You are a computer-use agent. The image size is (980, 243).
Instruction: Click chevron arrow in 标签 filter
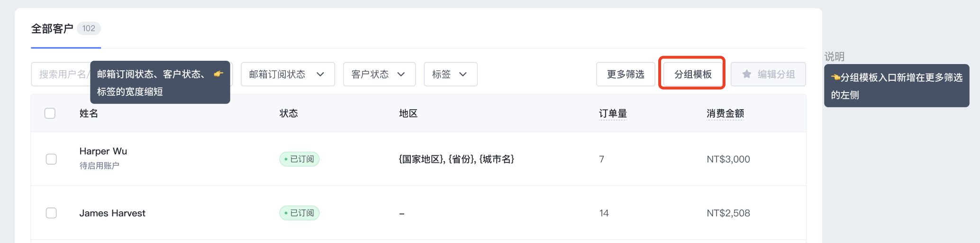[x=463, y=74]
